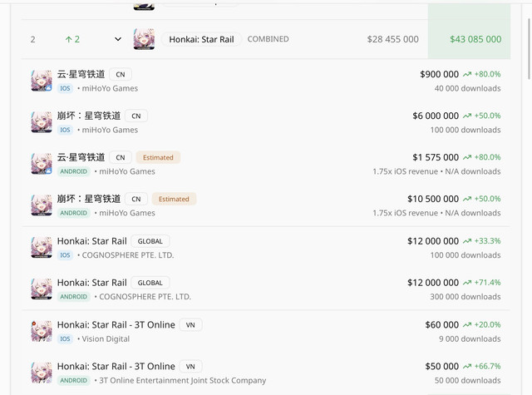The width and height of the screenshot is (532, 395).
Task: Click the page vertical scrollbar
Action: (x=529, y=49)
